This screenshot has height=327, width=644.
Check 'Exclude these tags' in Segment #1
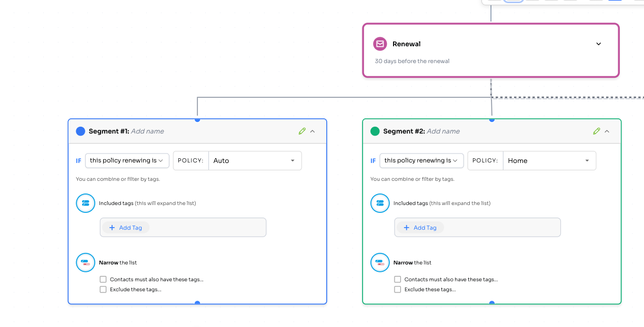click(x=103, y=289)
